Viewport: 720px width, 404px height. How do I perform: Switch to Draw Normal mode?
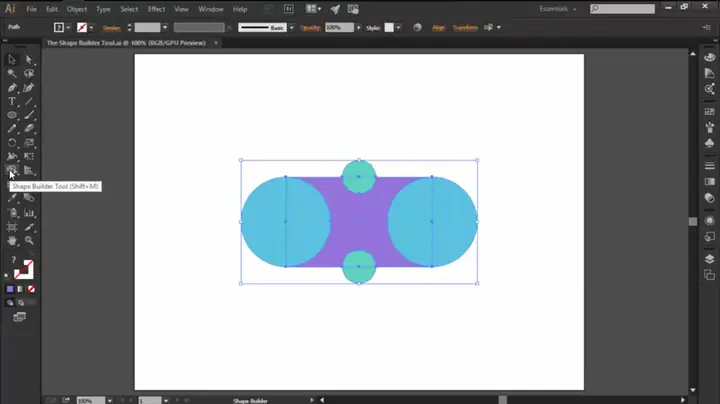10,303
